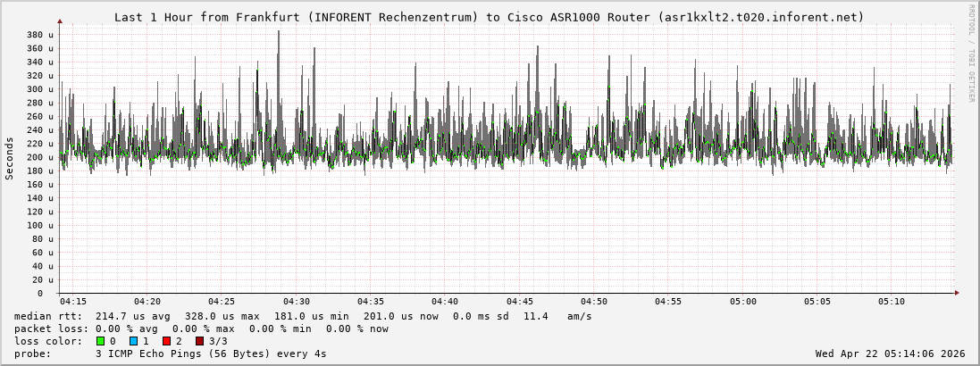The width and height of the screenshot is (980, 366).
Task: Click the median rtt statistics line
Action: [303, 316]
